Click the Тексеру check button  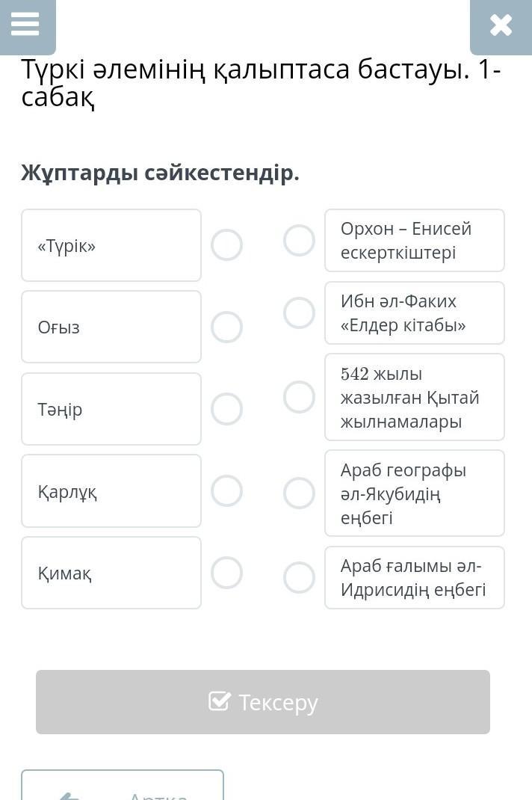point(263,702)
